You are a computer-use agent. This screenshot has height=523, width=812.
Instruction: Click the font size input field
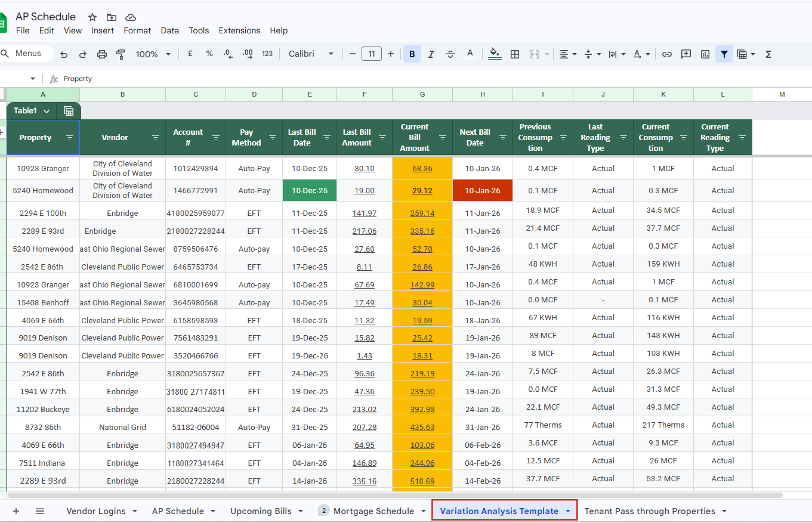pyautogui.click(x=372, y=54)
